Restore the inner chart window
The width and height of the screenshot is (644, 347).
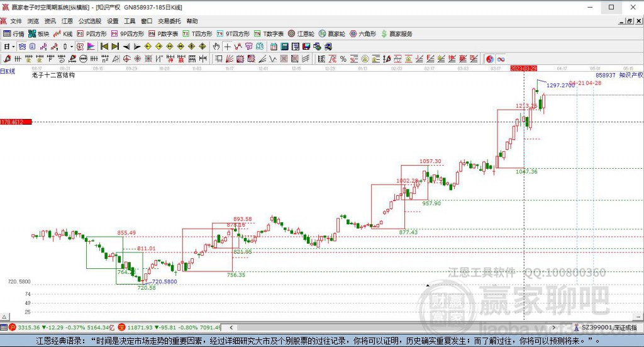pyautogui.click(x=630, y=21)
